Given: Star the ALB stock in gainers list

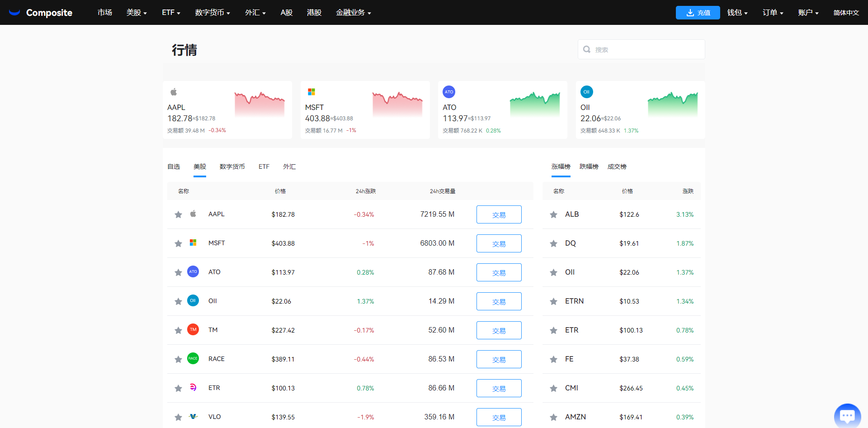Looking at the screenshot, I should click(x=553, y=214).
